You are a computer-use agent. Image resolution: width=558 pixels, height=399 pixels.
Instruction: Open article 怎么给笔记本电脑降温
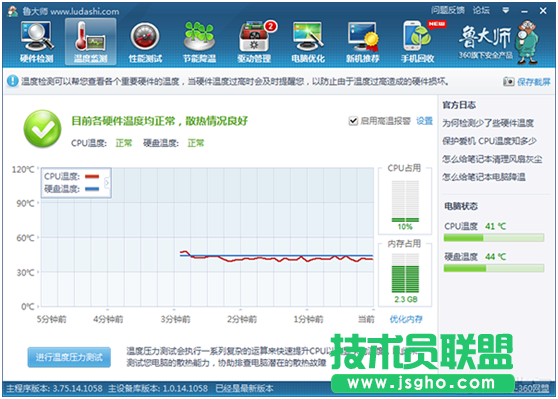[484, 177]
